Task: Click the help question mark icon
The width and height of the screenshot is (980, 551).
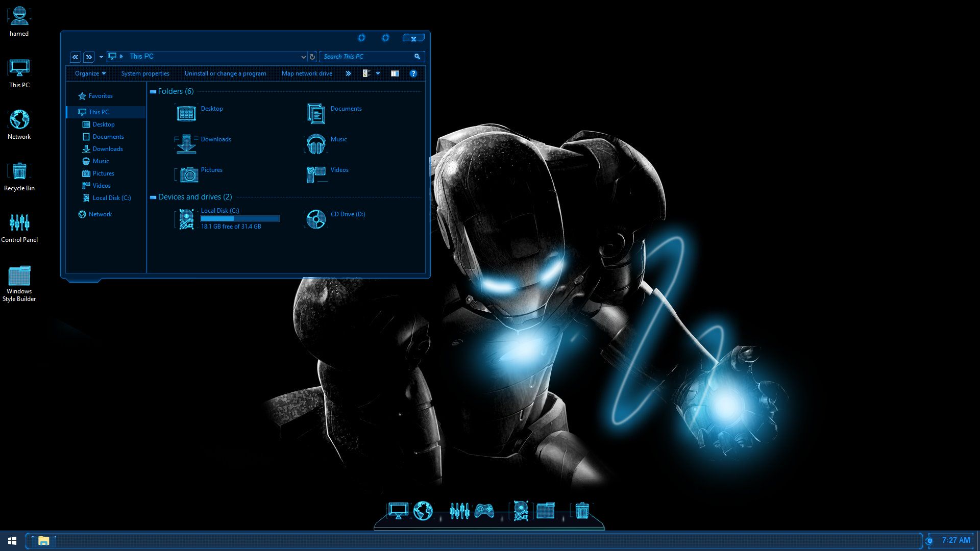Action: [x=413, y=73]
